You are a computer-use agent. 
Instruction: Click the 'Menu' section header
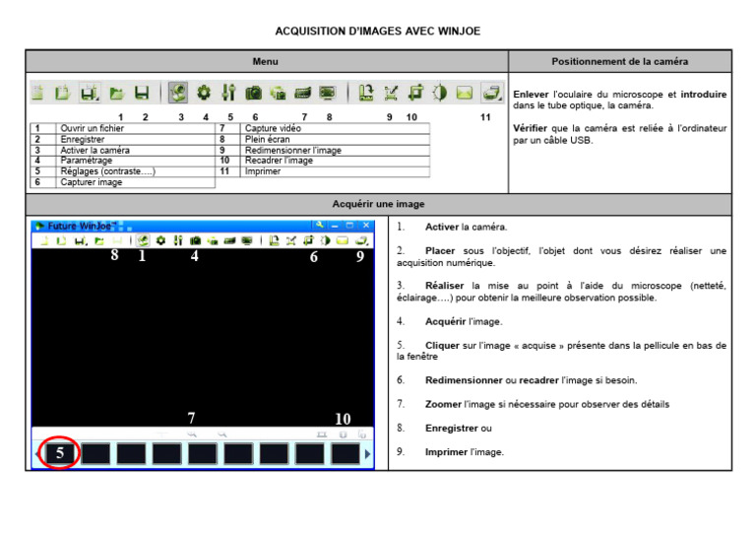click(x=265, y=61)
